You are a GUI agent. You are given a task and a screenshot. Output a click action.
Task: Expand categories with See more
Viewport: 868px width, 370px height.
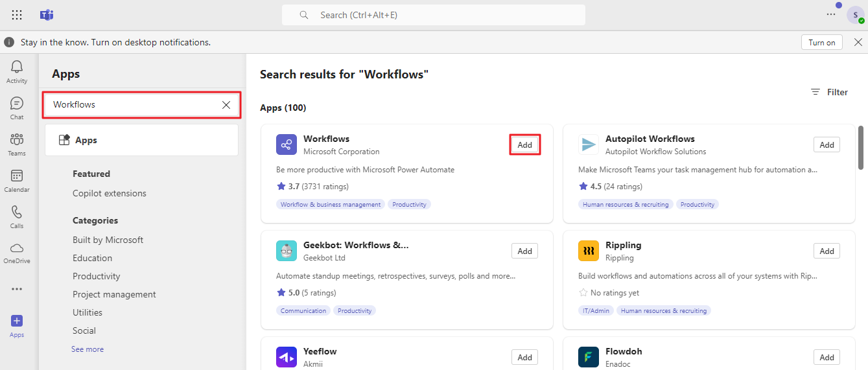pos(88,349)
